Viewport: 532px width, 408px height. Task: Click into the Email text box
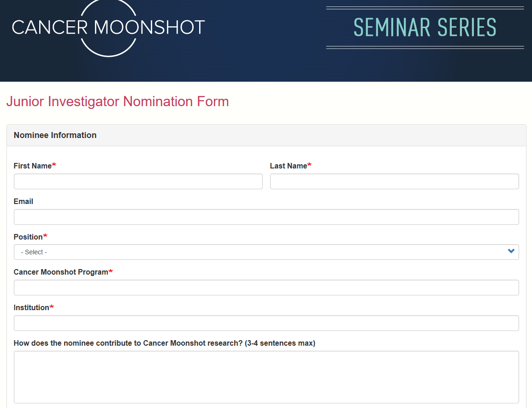pos(266,217)
